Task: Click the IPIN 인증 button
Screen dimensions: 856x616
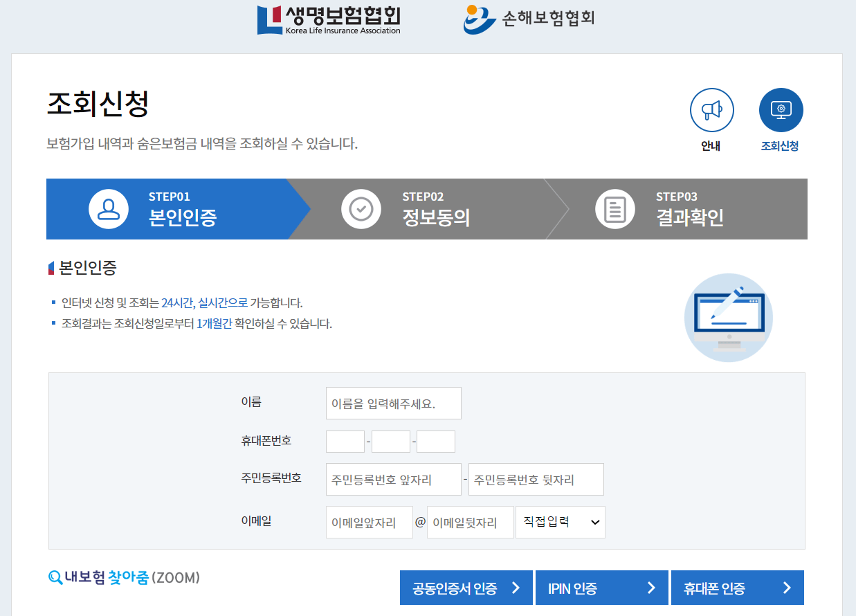Action: click(601, 587)
